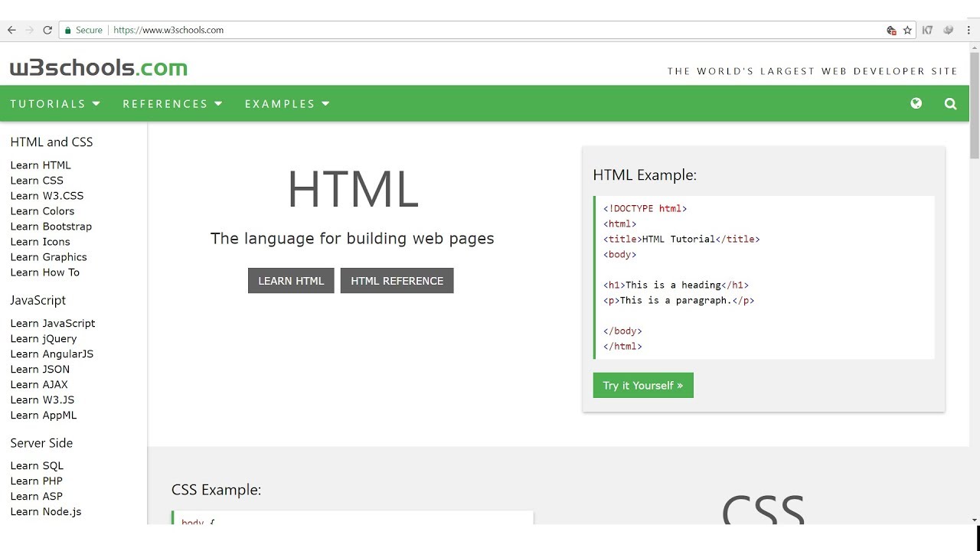Bookmark the page with the star icon

pos(907,31)
